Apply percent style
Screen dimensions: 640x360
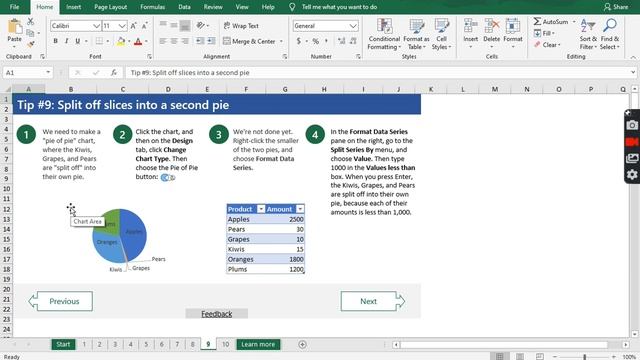(316, 41)
